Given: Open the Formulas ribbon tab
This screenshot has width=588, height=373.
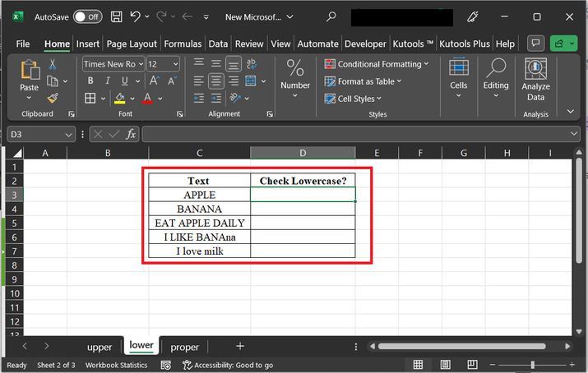Looking at the screenshot, I should [x=183, y=44].
